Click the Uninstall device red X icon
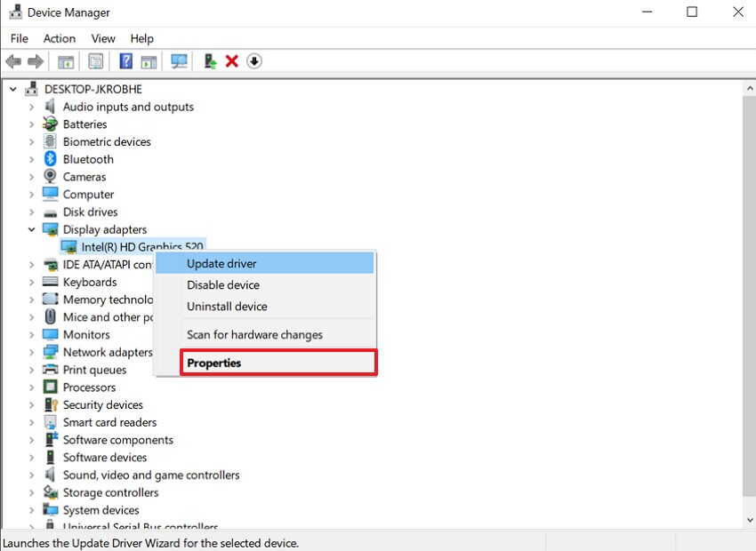The width and height of the screenshot is (756, 551). 233,60
